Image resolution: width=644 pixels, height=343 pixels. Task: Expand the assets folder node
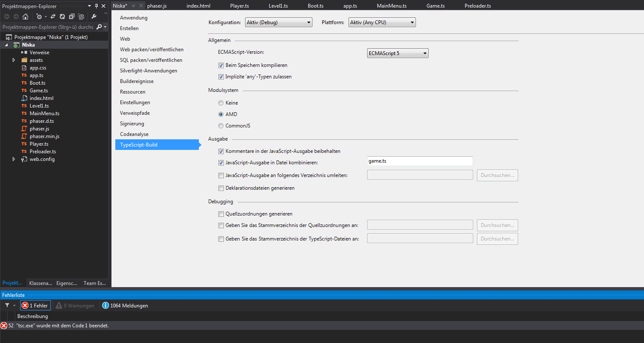tap(14, 60)
